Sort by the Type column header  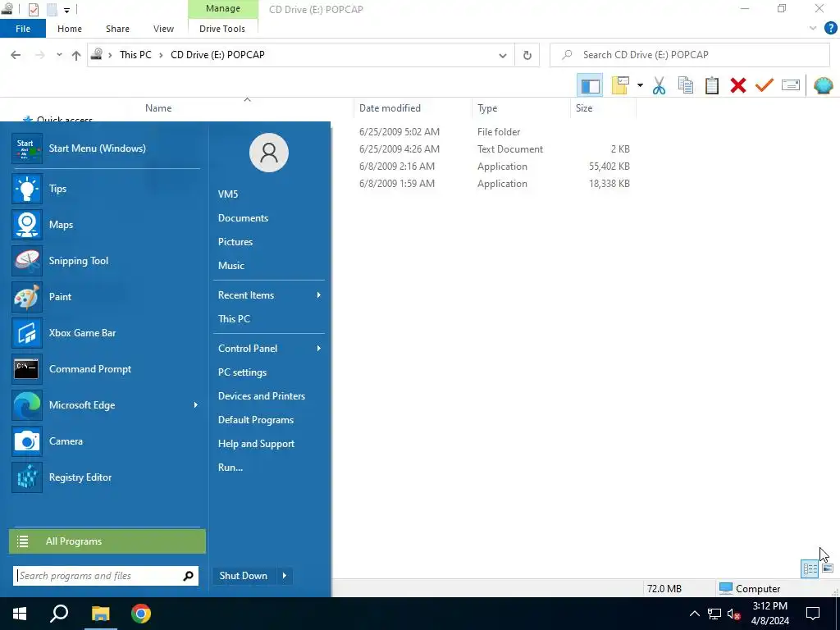click(521, 108)
